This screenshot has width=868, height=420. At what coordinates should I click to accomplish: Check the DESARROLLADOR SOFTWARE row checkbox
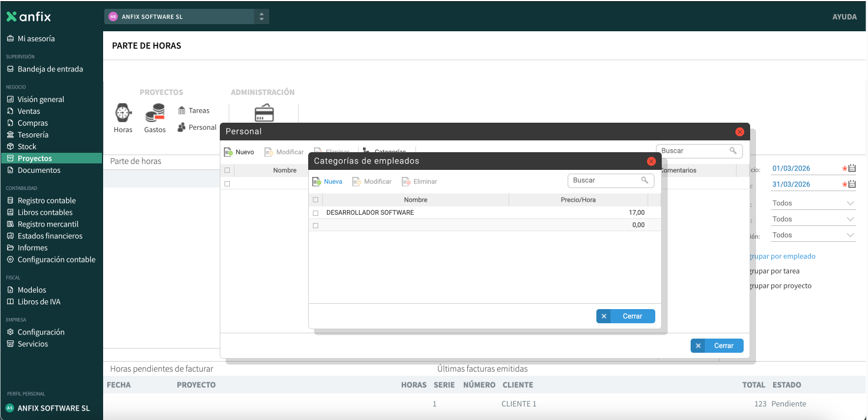(315, 213)
